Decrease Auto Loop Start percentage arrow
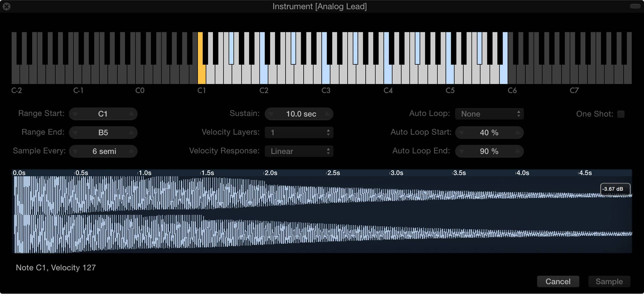Image resolution: width=644 pixels, height=294 pixels. coord(462,133)
